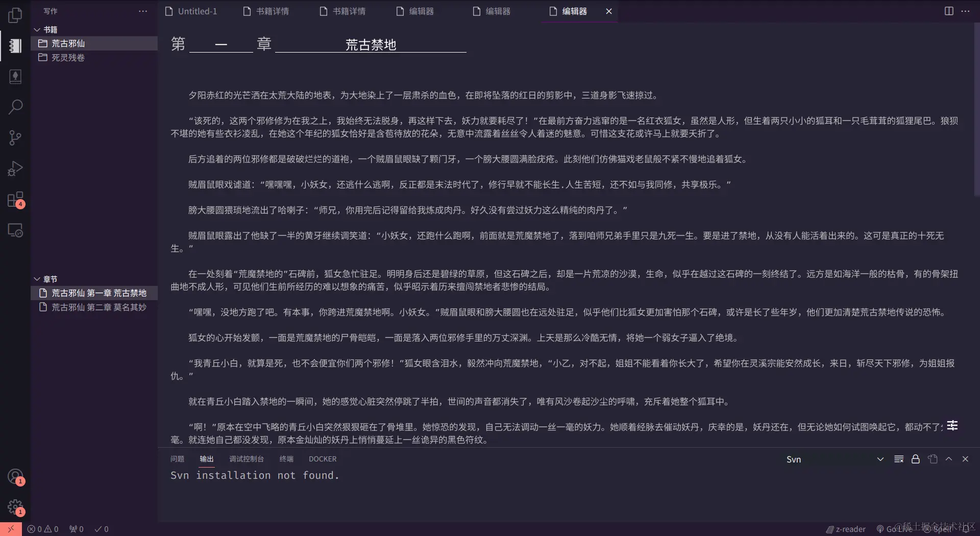Screen dimensions: 980x536
Task: Open the editor's more actions menu
Action: point(965,11)
